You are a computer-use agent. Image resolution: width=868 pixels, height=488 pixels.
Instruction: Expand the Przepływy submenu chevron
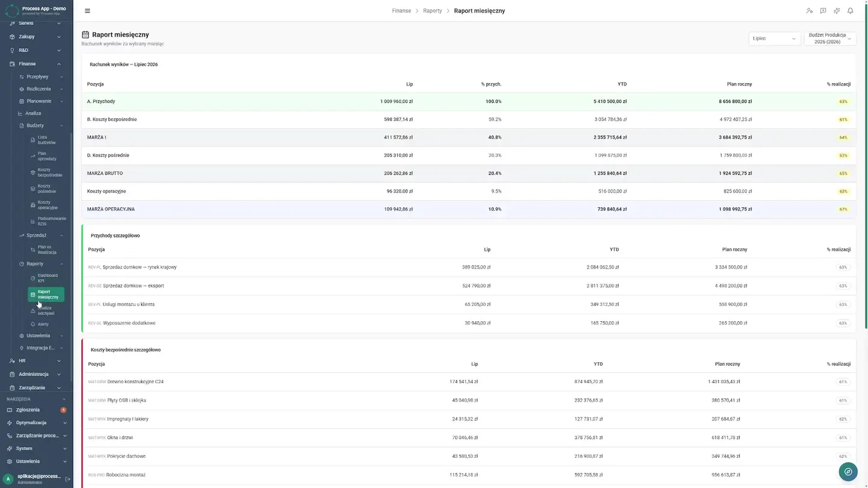tap(61, 77)
